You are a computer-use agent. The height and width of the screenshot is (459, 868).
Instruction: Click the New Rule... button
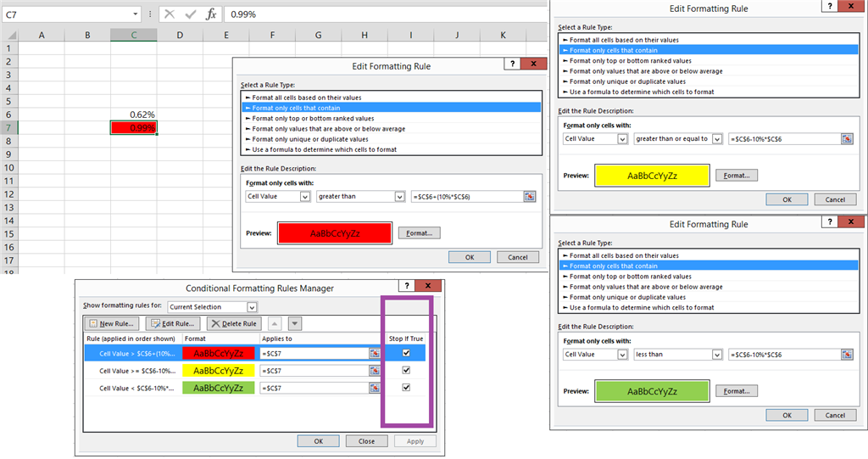pos(112,324)
